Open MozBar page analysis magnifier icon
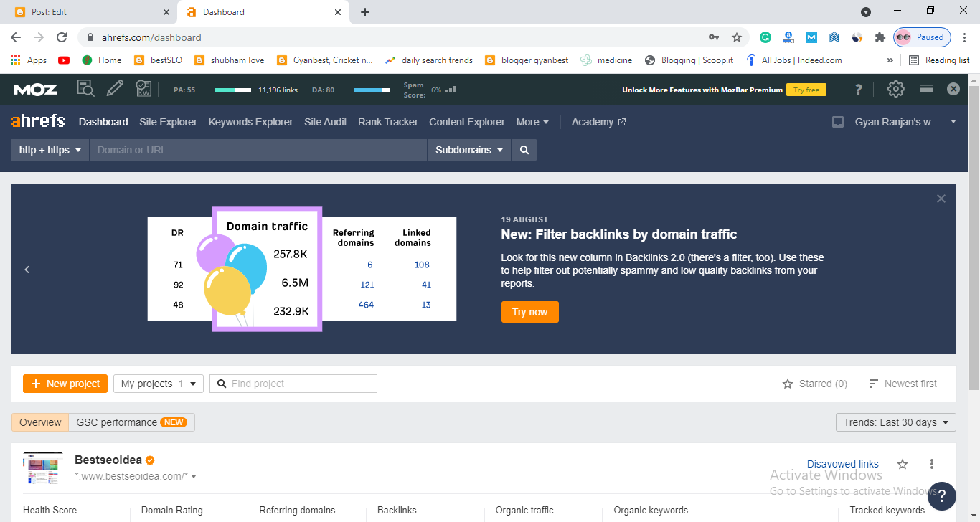980x522 pixels. click(x=86, y=89)
